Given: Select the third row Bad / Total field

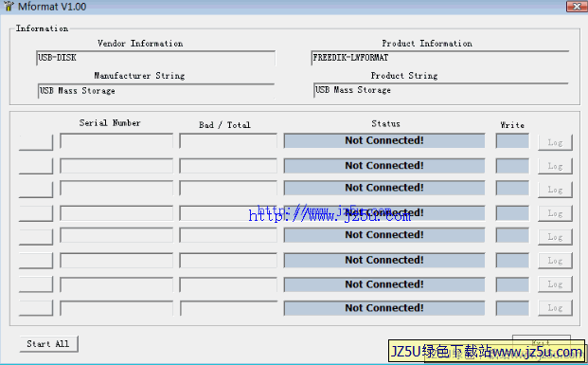Looking at the screenshot, I should [x=228, y=188].
